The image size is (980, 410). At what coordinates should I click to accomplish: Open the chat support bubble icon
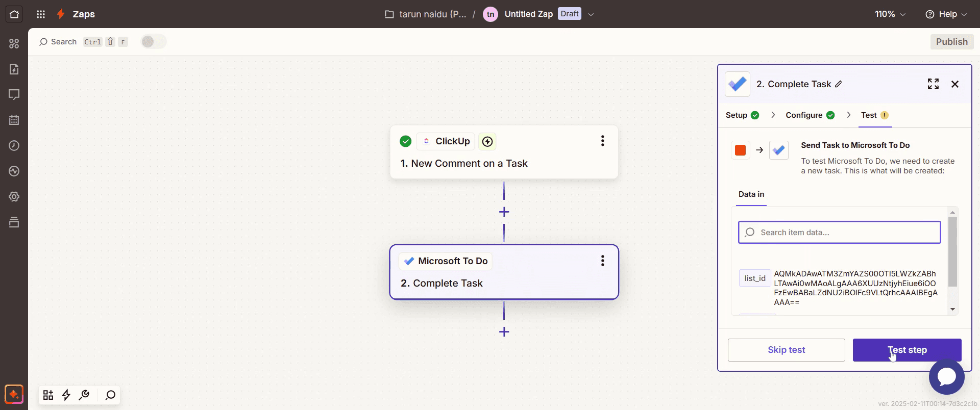coord(946,377)
